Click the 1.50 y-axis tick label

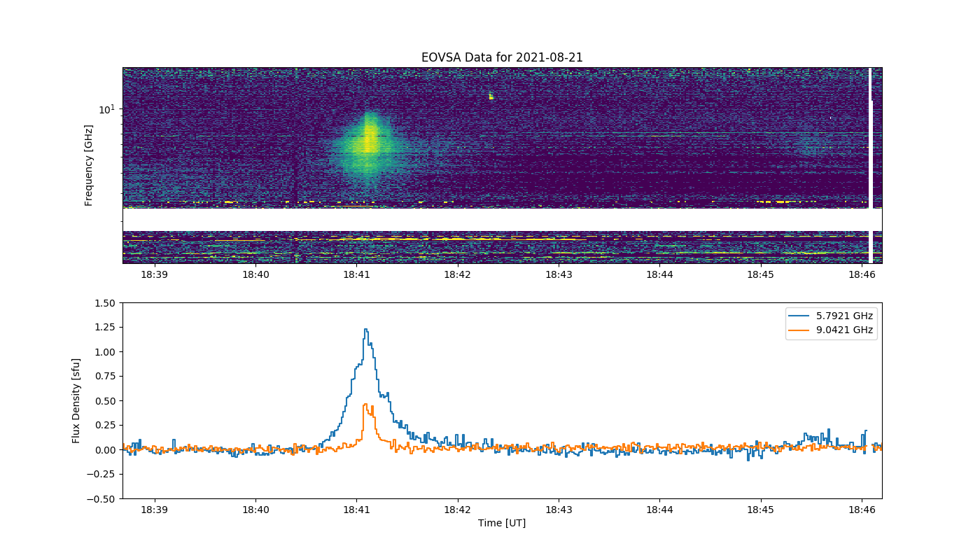(105, 303)
